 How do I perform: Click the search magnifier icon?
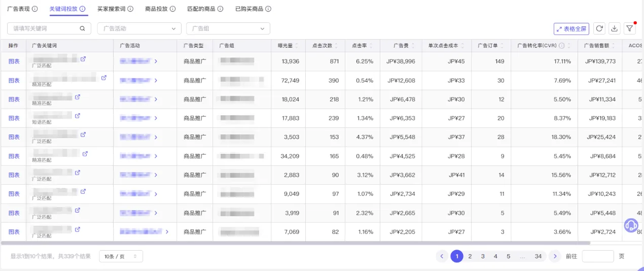click(82, 28)
